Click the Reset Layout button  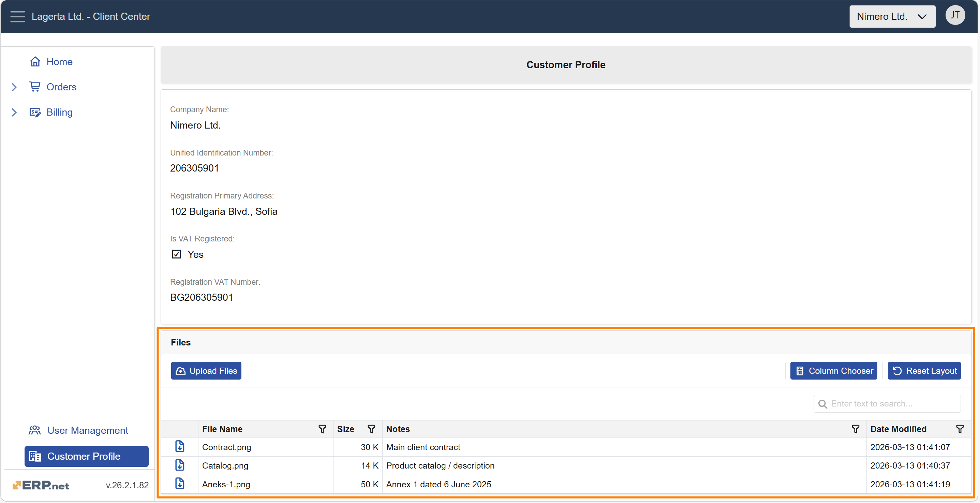924,370
